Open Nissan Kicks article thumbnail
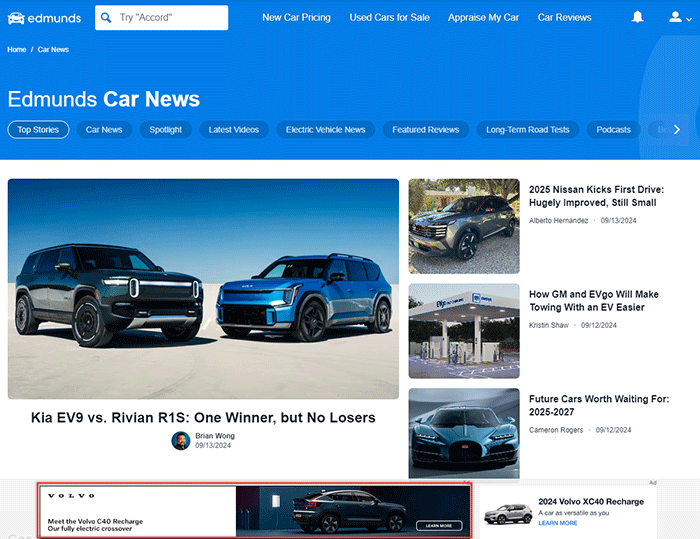This screenshot has width=700, height=539. 464,226
